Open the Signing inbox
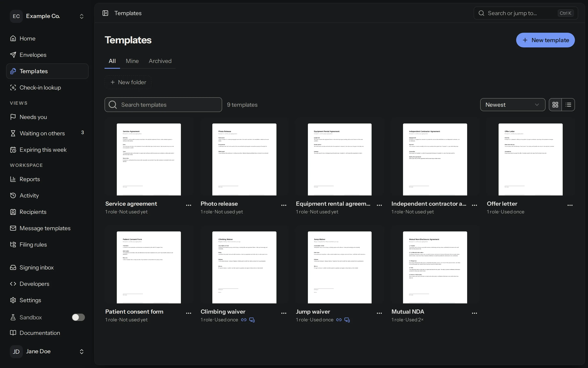 click(47, 267)
